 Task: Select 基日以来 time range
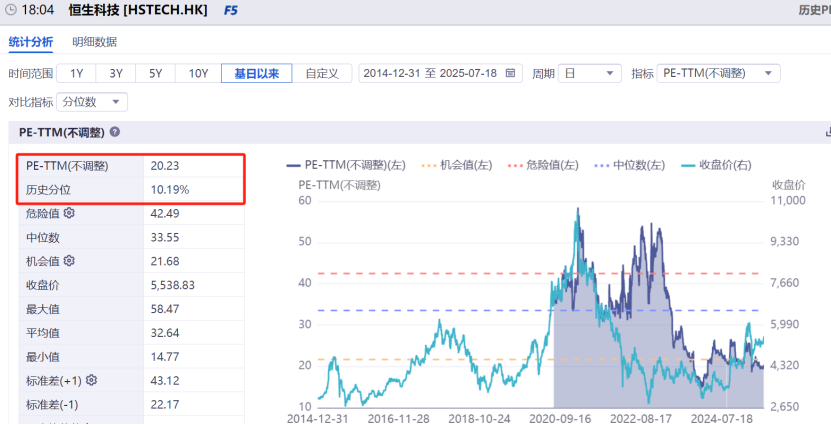pyautogui.click(x=257, y=73)
